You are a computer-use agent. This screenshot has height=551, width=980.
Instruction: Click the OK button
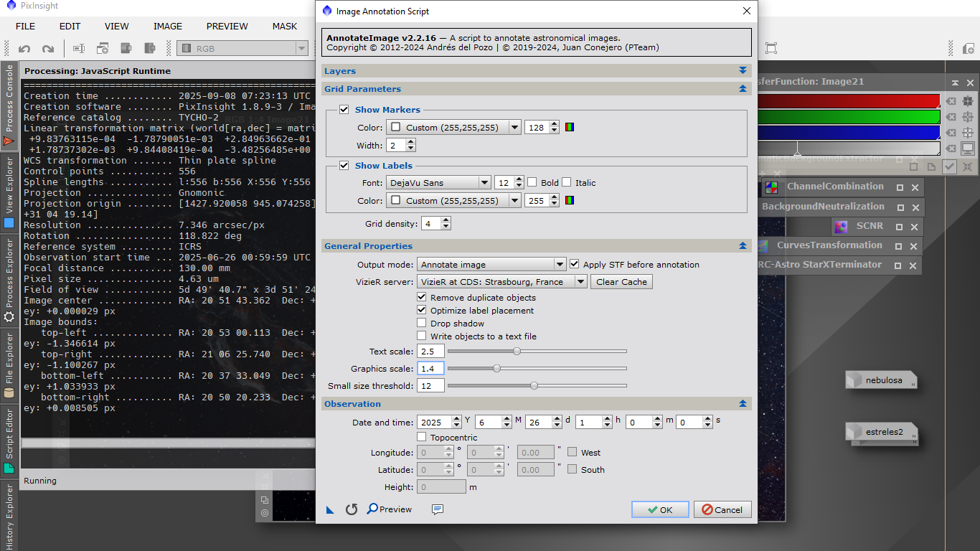660,509
